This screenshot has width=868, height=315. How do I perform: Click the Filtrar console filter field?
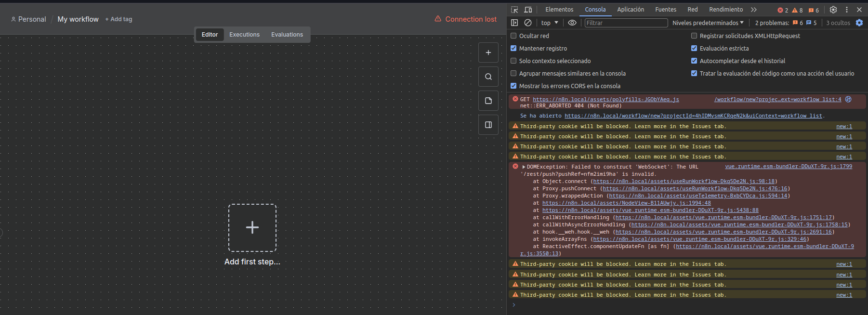click(626, 23)
